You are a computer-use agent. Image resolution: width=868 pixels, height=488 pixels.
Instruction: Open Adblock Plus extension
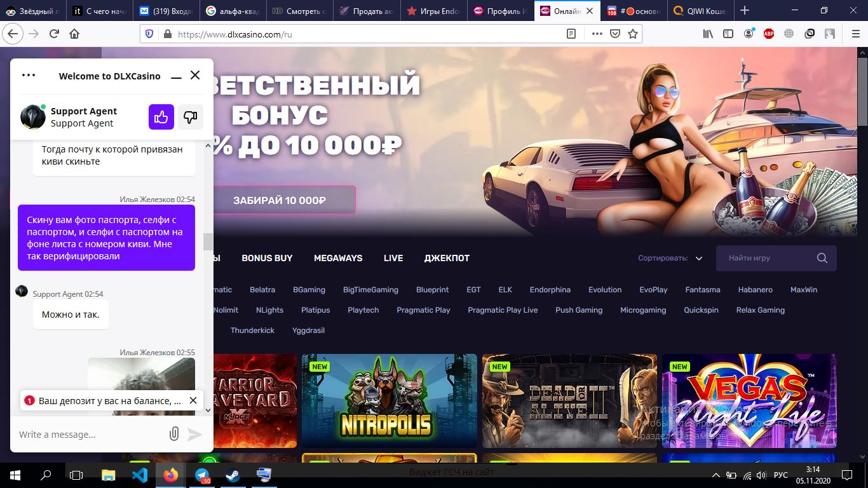click(769, 34)
